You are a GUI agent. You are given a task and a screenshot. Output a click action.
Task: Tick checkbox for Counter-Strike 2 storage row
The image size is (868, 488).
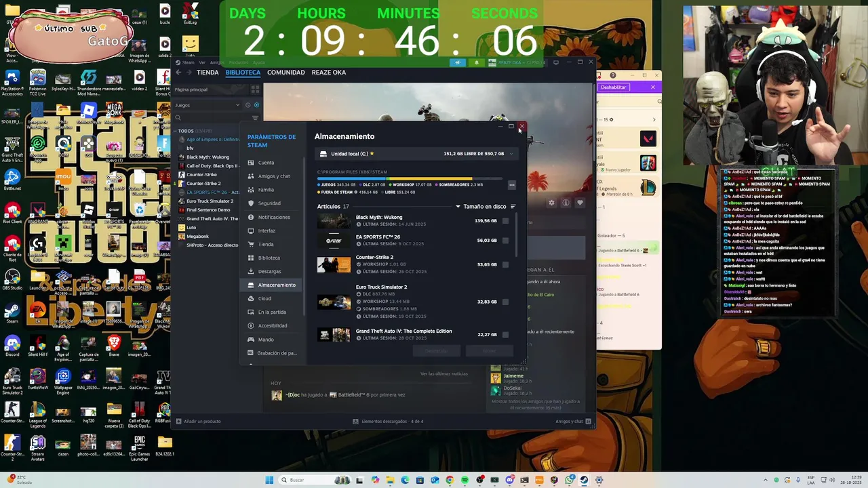click(505, 264)
